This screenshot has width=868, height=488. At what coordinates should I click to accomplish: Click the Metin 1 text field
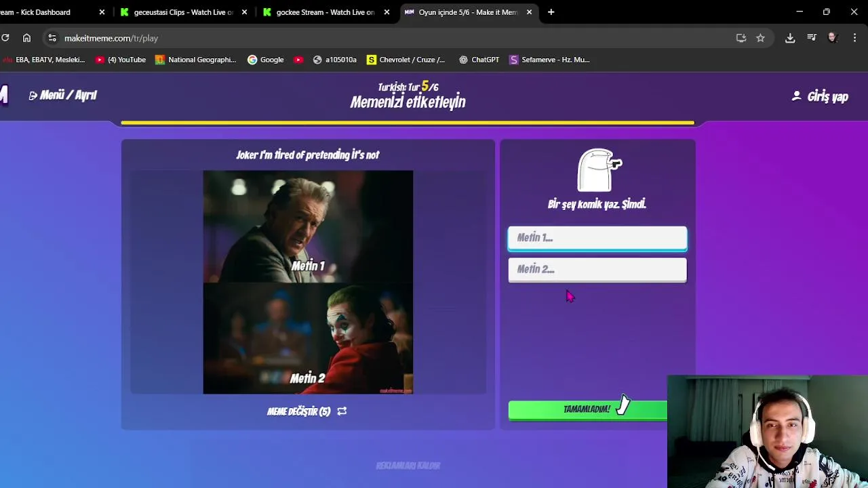tap(597, 238)
